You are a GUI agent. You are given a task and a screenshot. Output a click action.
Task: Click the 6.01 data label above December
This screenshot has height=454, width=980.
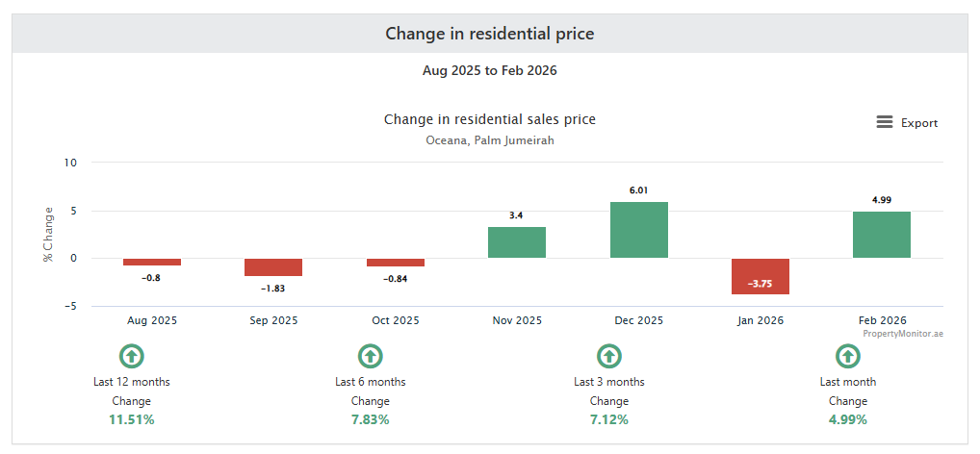[638, 190]
